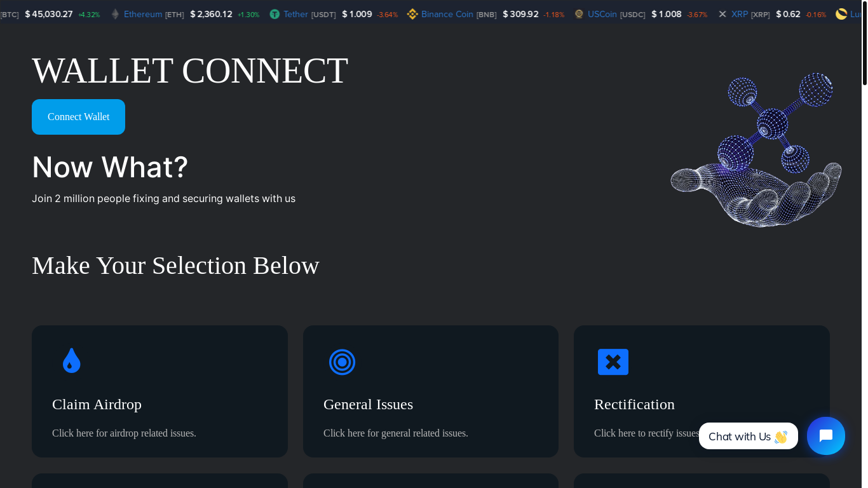
Task: Select the Rectification card title
Action: (634, 404)
